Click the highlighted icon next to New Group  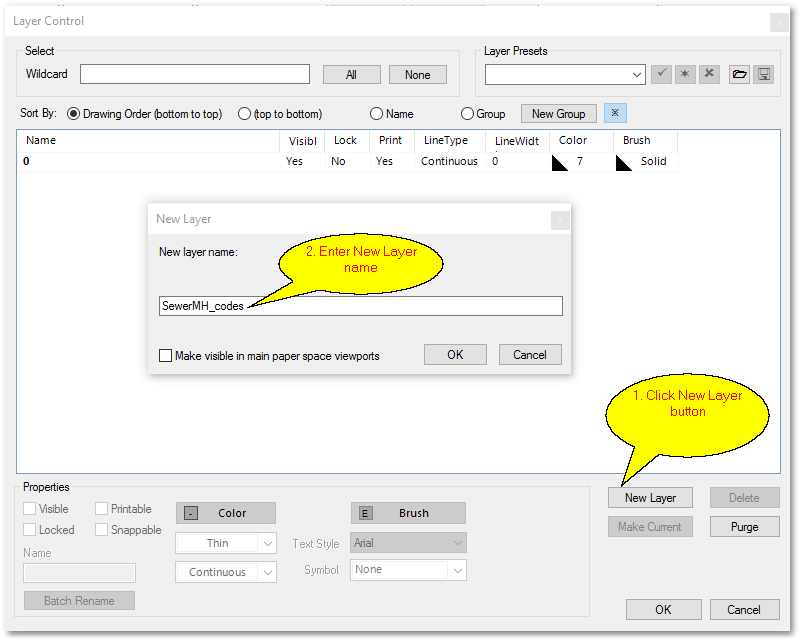click(x=615, y=113)
